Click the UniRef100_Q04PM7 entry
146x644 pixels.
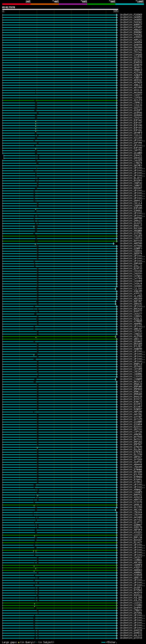tap(131, 608)
